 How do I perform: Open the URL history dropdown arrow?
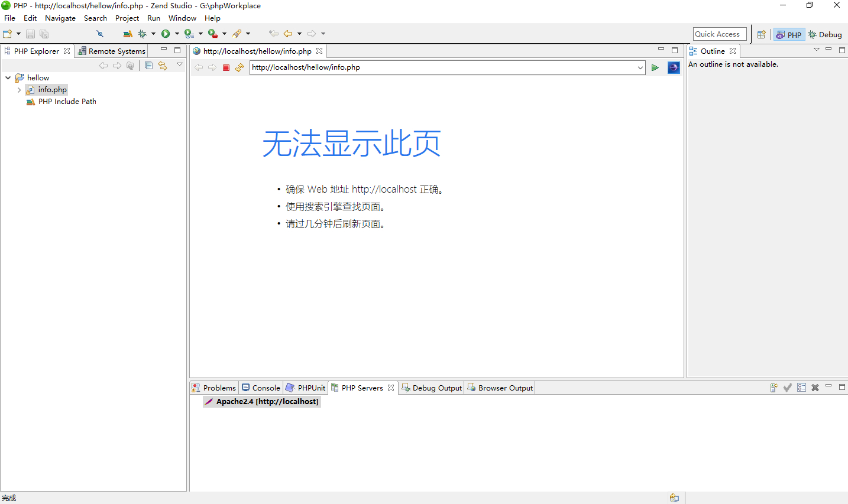tap(640, 68)
